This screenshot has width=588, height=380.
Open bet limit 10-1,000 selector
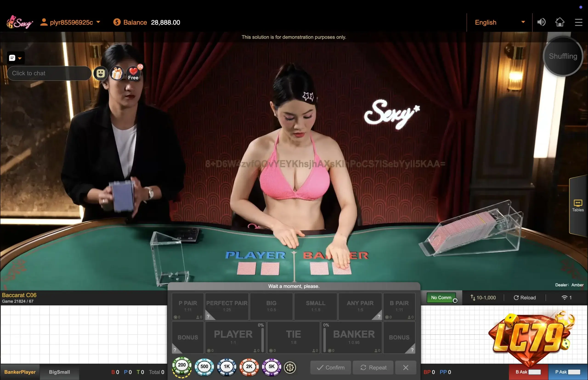click(x=483, y=298)
